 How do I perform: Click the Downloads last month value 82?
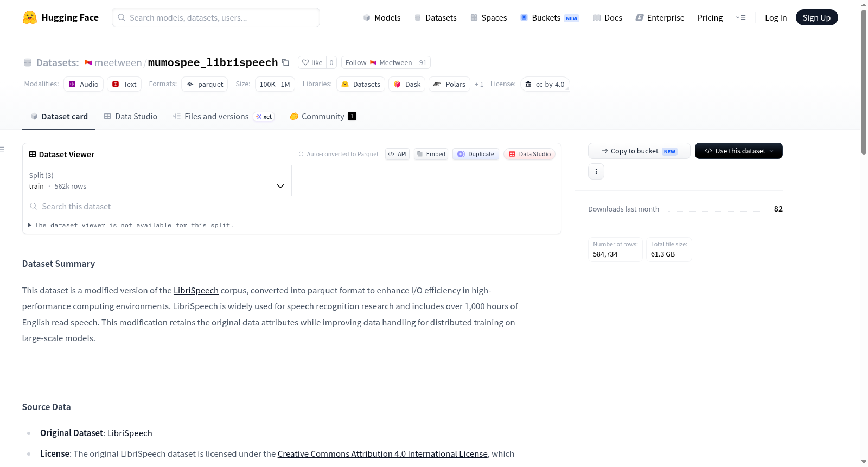coord(778,209)
